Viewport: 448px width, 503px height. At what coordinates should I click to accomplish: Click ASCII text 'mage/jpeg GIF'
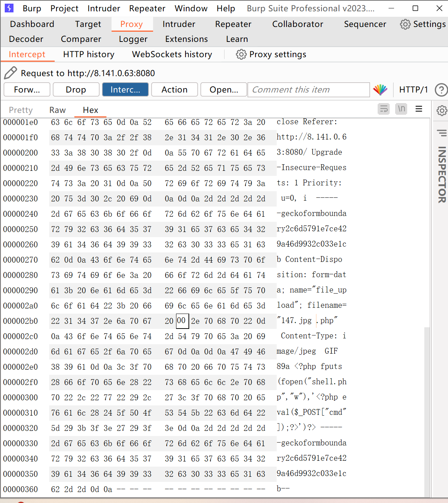tap(307, 351)
